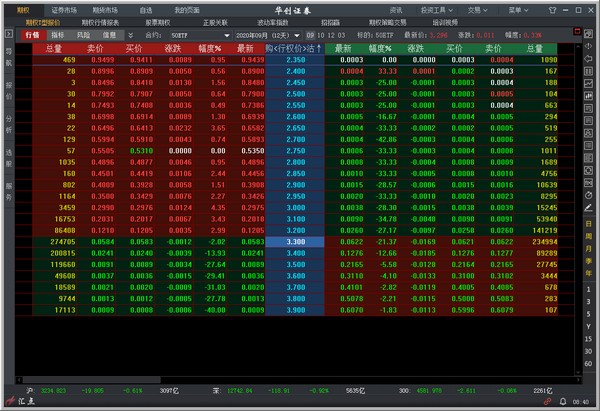This screenshot has height=411, width=600.
Task: Click the topmost icon in right sidebar
Action: [590, 33]
